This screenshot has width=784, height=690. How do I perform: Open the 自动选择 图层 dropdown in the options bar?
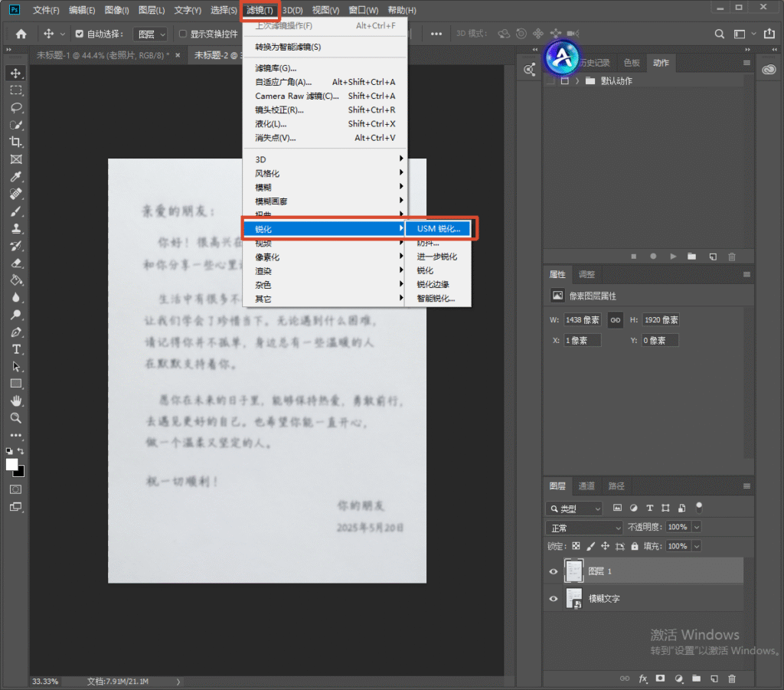click(151, 34)
